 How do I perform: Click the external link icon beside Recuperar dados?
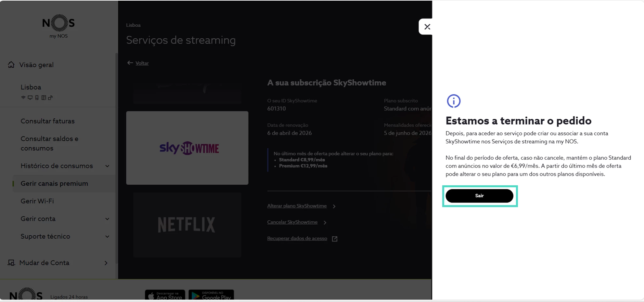[335, 239]
